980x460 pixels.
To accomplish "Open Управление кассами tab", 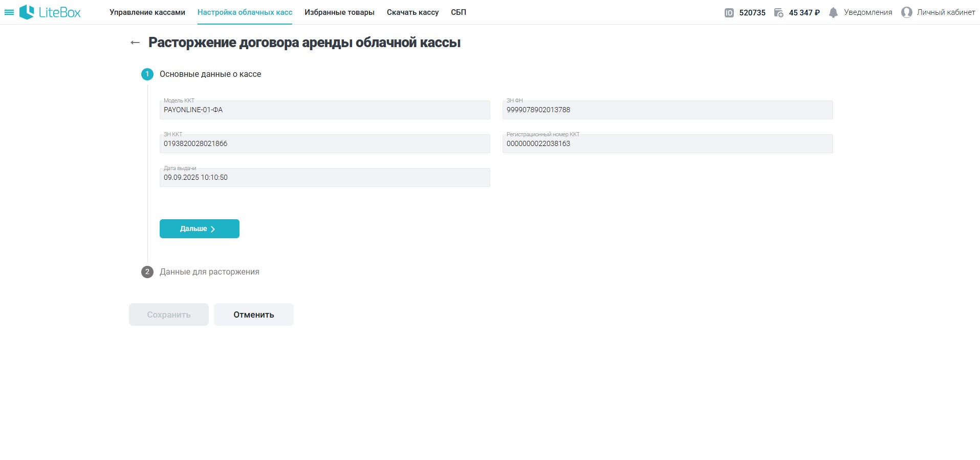I will [147, 12].
